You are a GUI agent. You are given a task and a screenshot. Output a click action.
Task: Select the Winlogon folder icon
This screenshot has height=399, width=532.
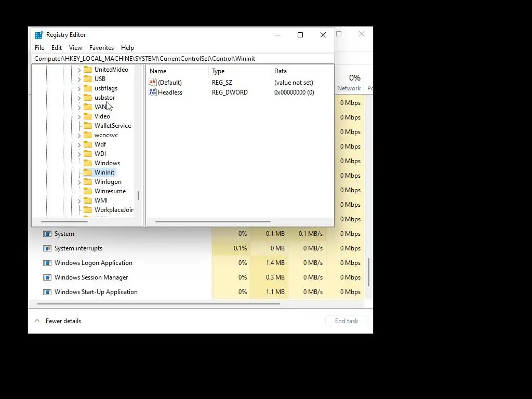[x=88, y=182]
